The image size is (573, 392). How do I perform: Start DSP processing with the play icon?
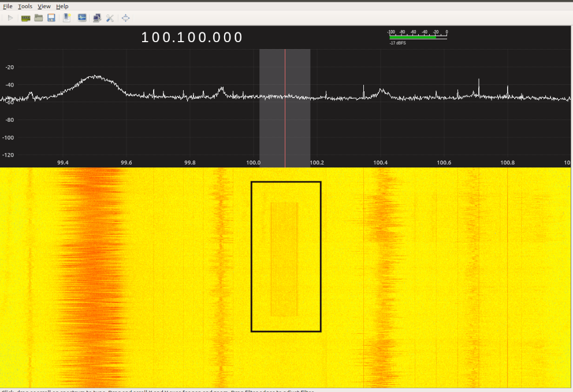pos(10,17)
